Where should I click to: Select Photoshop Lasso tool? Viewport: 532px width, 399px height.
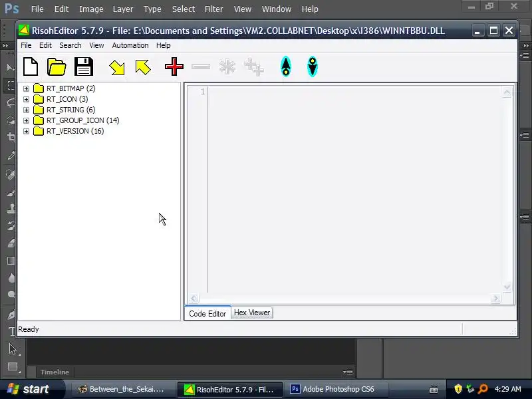[11, 102]
